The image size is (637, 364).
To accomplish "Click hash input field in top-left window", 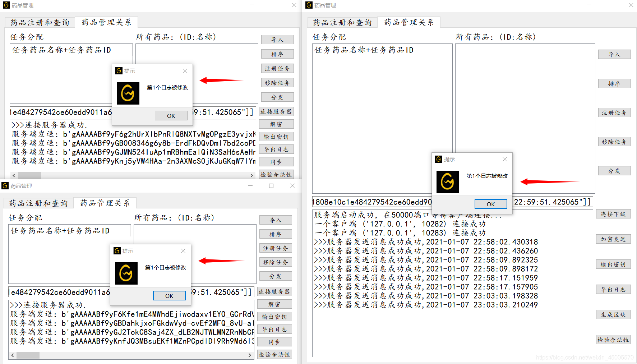I will point(133,112).
